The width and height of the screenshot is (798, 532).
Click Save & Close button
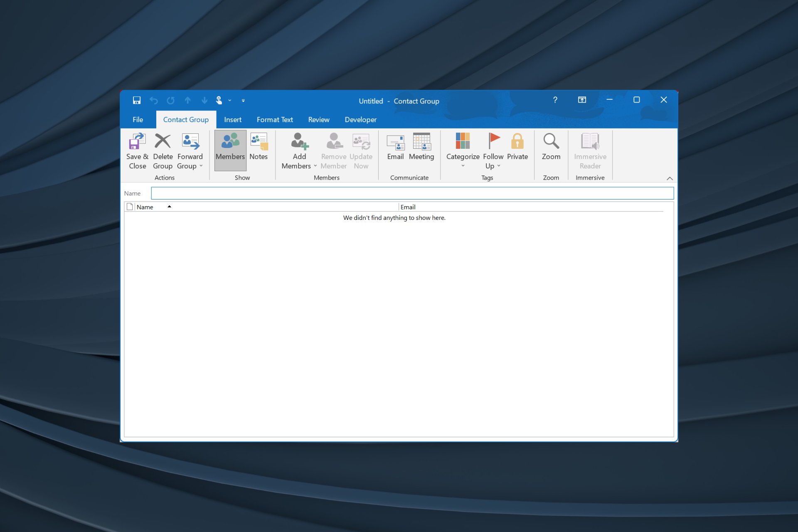click(137, 151)
